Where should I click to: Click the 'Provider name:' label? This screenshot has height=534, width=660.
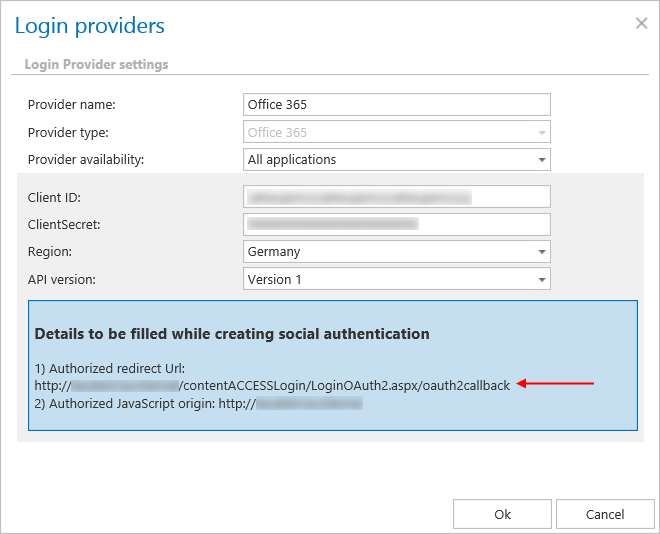[x=72, y=105]
